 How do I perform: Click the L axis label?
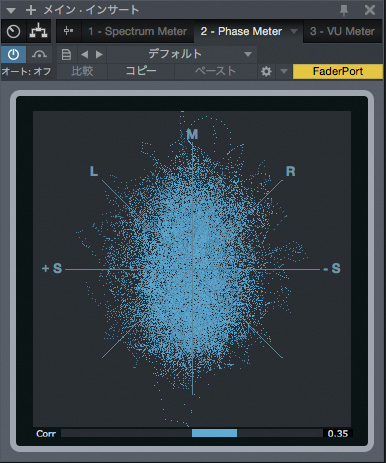94,171
